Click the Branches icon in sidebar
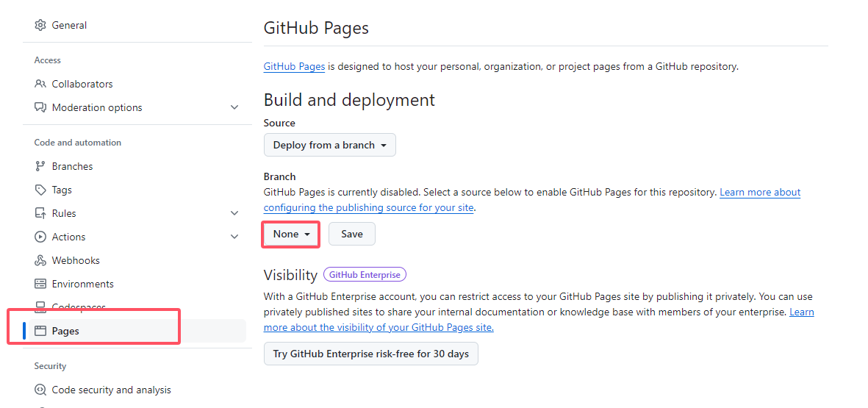The height and width of the screenshot is (408, 868). (40, 166)
